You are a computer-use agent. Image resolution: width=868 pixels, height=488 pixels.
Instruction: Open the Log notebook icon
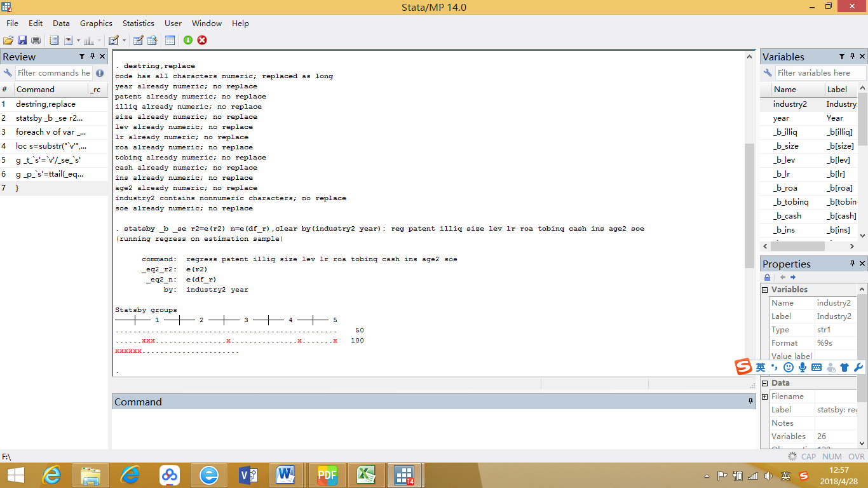[x=54, y=40]
